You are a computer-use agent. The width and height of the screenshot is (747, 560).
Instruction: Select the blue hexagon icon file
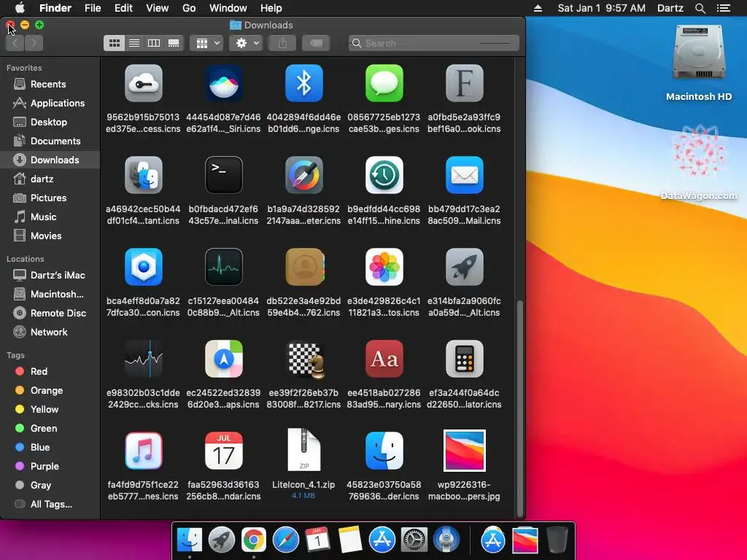(144, 267)
